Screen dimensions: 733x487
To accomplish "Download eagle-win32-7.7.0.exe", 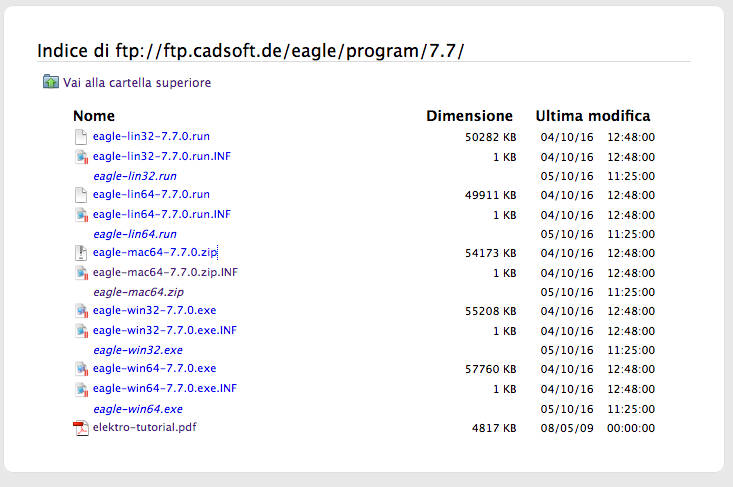I will 154,310.
